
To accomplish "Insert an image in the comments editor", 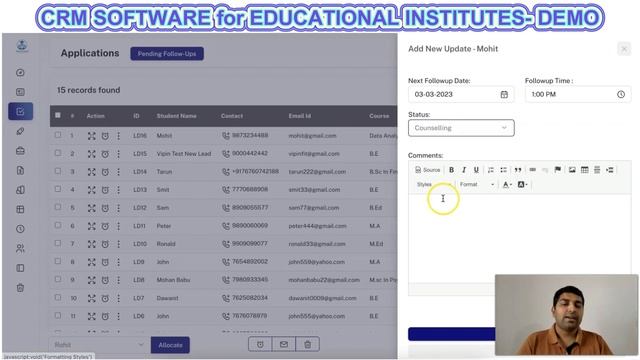I will (x=572, y=170).
